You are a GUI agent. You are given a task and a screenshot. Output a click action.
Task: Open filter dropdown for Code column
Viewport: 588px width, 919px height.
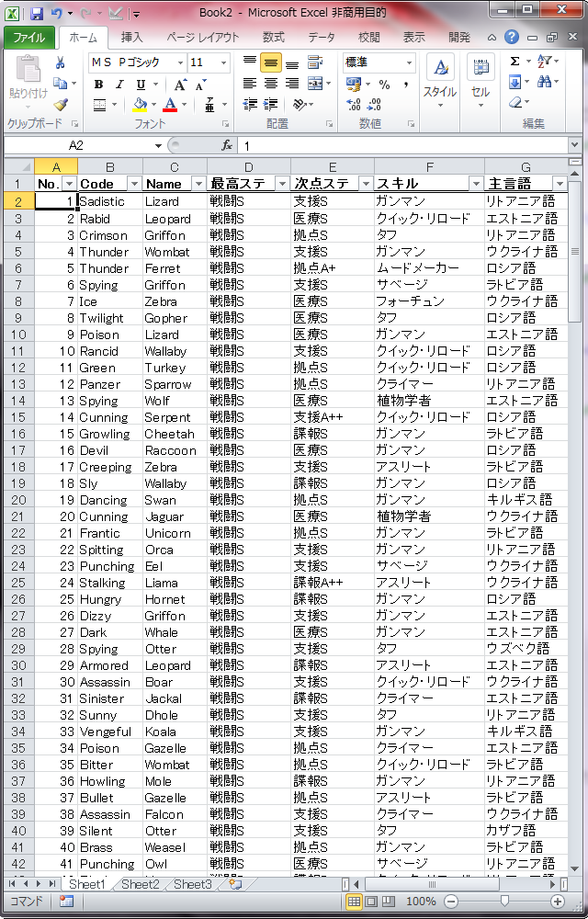point(135,184)
